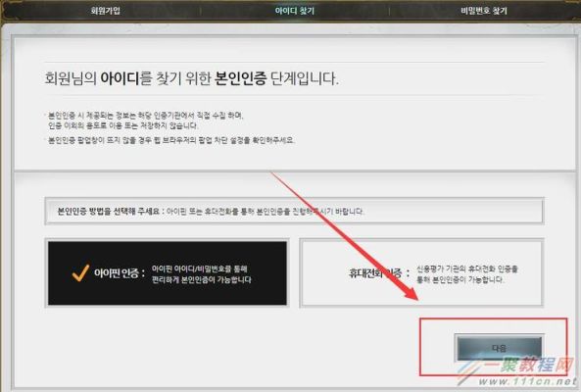The width and height of the screenshot is (581, 392).
Task: Click the 다음 button
Action: (499, 348)
